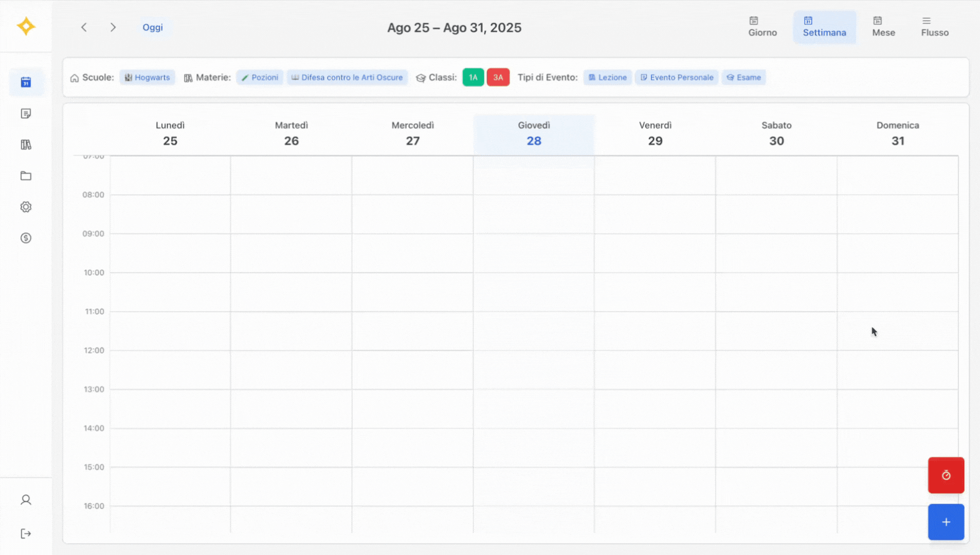Viewport: 980px width, 555px height.
Task: Click the blue plus add event button
Action: click(x=946, y=522)
